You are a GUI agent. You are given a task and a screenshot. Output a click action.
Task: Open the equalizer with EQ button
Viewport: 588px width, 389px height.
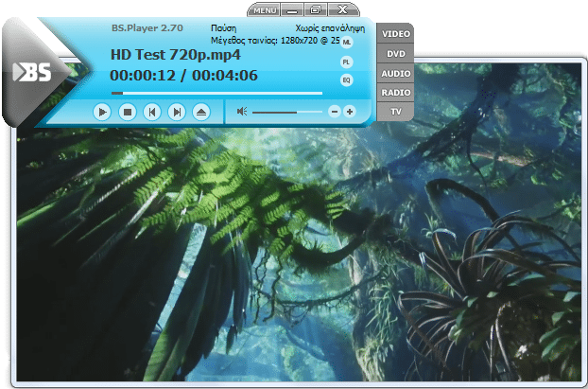click(347, 80)
